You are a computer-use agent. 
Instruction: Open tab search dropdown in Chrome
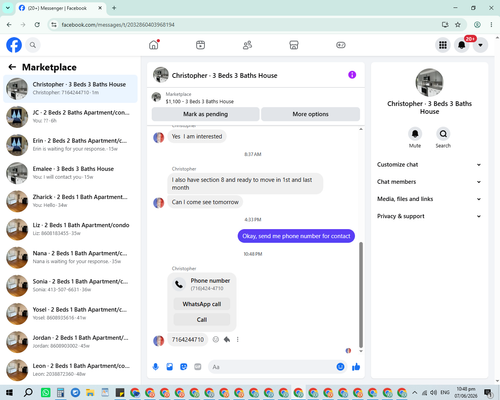pos(8,8)
